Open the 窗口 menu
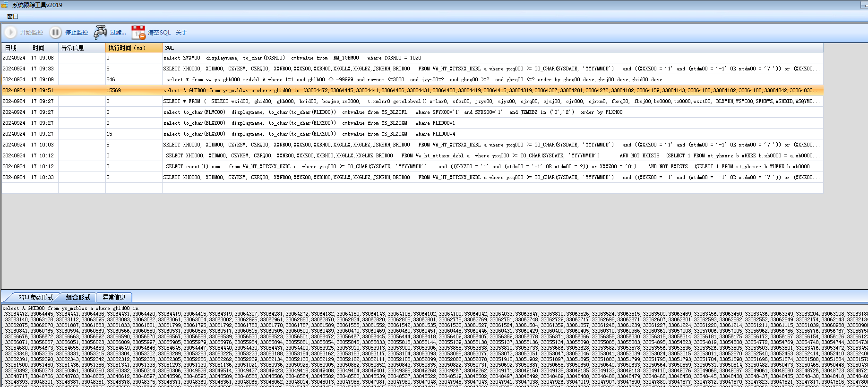Image resolution: width=868 pixels, height=387 pixels. coord(13,16)
